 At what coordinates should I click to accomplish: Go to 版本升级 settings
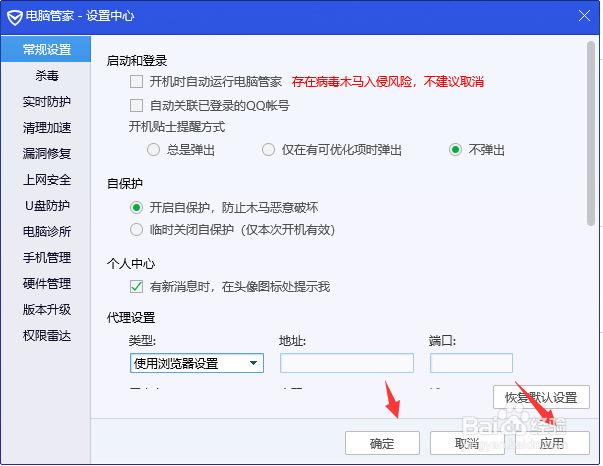pos(46,309)
